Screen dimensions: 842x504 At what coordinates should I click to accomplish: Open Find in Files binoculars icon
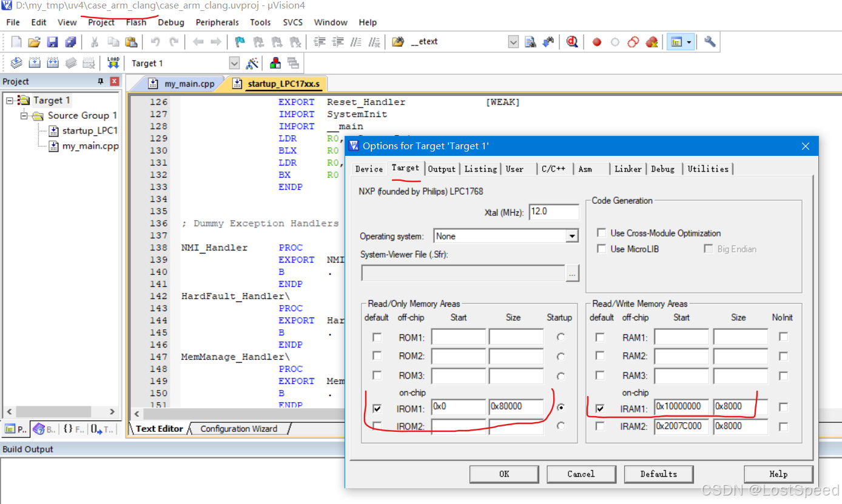pyautogui.click(x=398, y=42)
